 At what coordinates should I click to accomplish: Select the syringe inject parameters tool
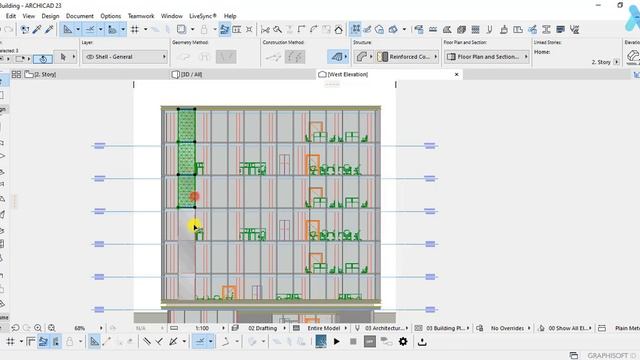(49, 29)
